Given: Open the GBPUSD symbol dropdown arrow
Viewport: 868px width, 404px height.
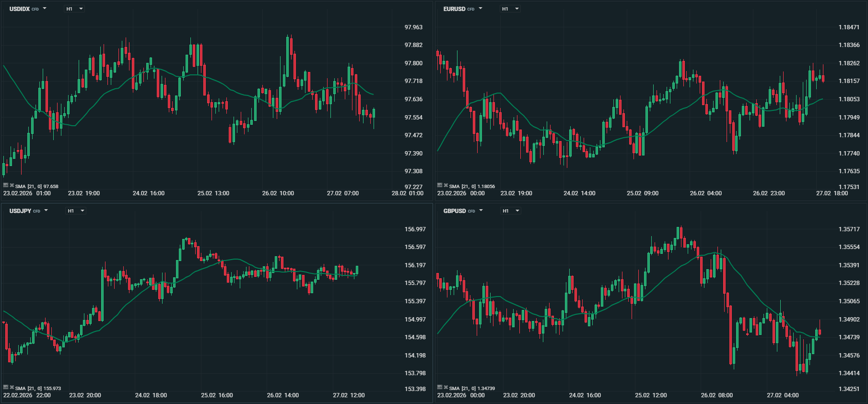Looking at the screenshot, I should click(x=481, y=211).
